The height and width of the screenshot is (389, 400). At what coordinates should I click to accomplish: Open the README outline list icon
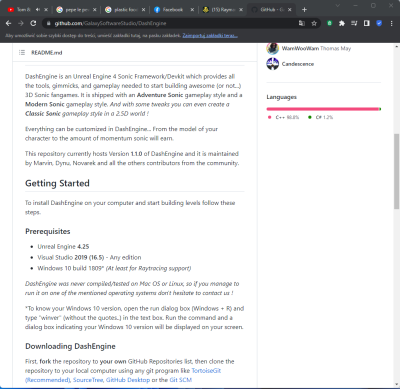coord(22,52)
